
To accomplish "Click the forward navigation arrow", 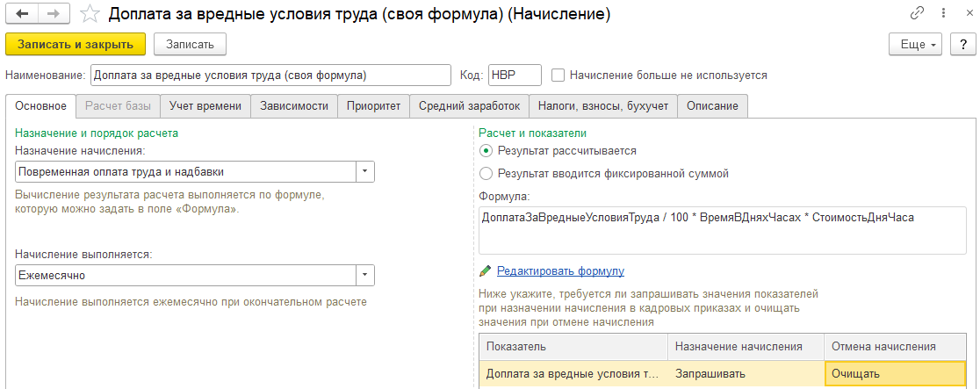I will (54, 14).
